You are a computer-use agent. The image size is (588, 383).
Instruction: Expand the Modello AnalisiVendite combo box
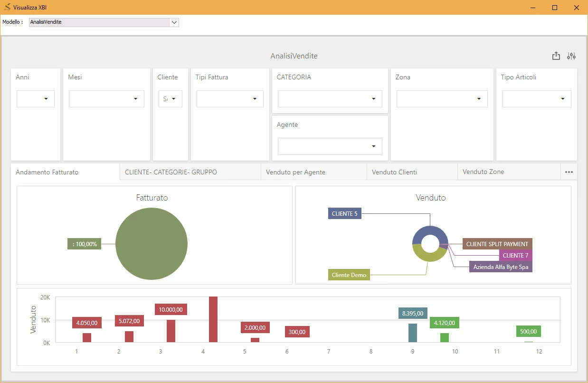coord(104,22)
